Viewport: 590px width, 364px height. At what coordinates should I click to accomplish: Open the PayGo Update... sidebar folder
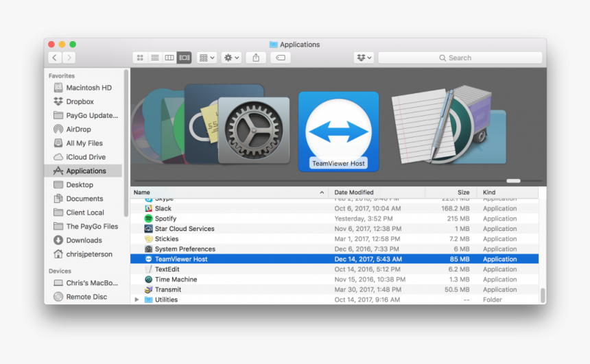84,115
